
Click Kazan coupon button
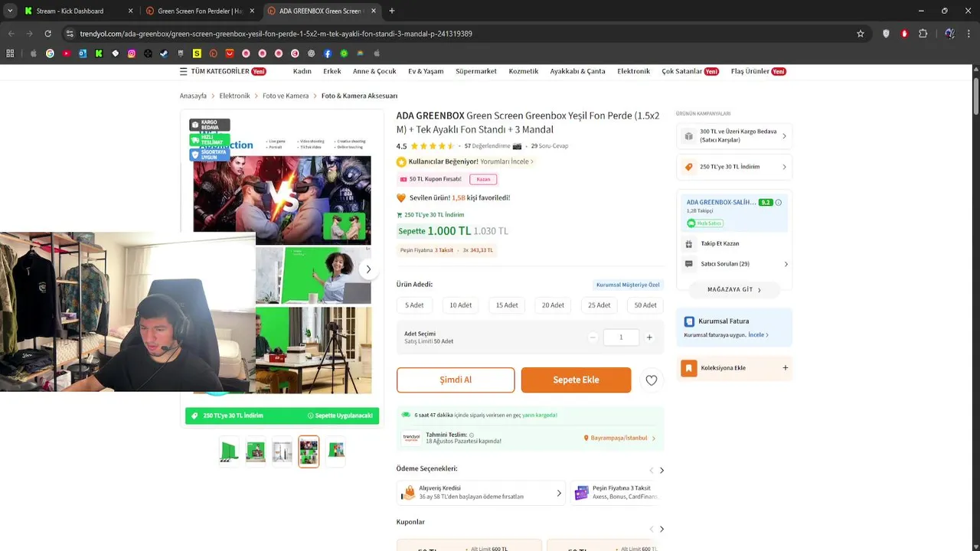pos(483,179)
